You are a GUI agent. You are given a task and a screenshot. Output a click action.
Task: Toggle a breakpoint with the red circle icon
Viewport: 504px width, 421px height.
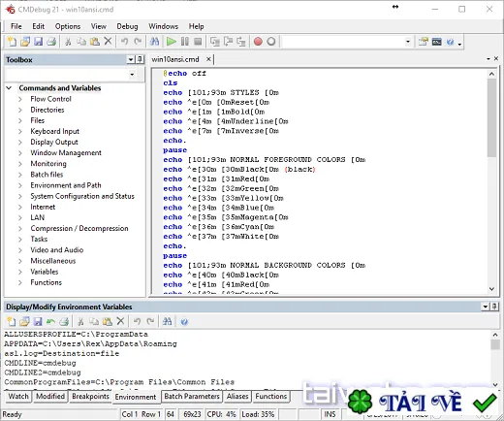point(258,42)
